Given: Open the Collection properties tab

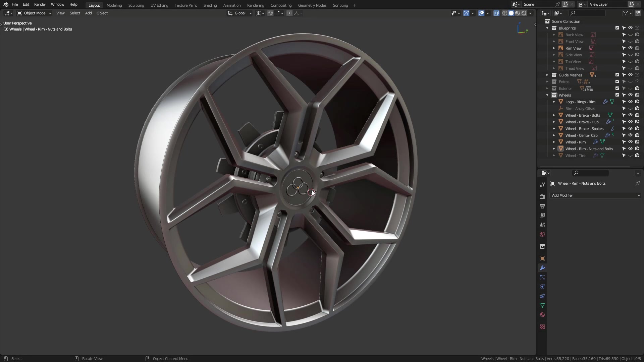Looking at the screenshot, I should (x=542, y=246).
